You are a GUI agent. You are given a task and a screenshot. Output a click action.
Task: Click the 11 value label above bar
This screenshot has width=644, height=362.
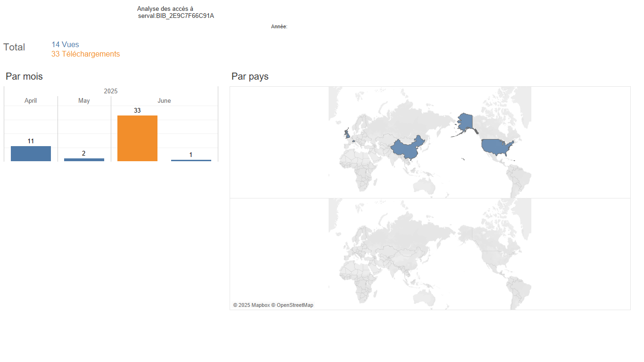[31, 141]
